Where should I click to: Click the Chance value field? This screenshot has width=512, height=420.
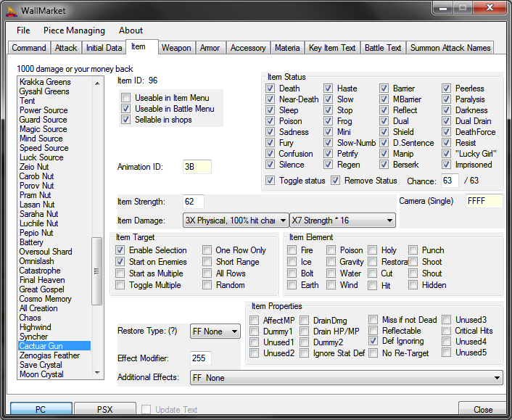[450, 181]
